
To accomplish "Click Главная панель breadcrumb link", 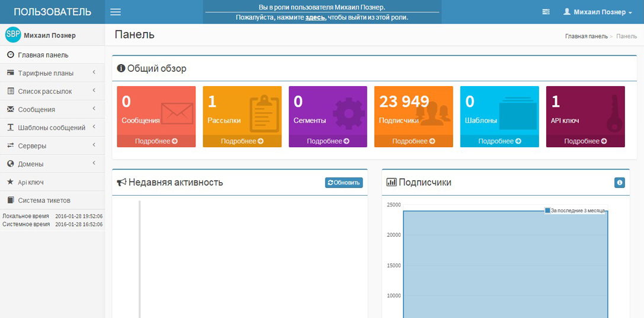I will pos(586,36).
